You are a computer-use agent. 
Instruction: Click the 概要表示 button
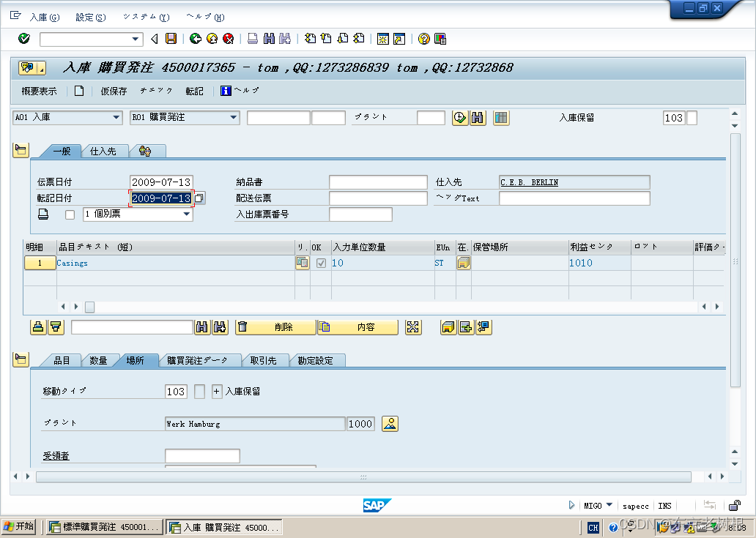[39, 91]
